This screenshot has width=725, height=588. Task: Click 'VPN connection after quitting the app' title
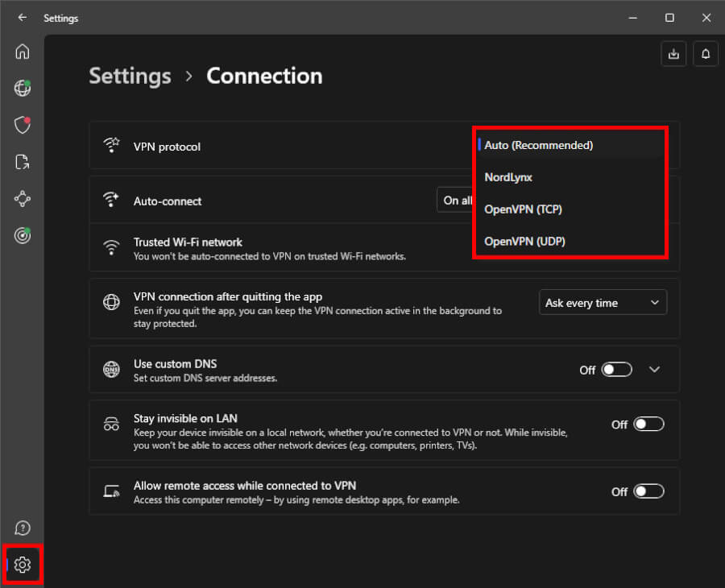pyautogui.click(x=228, y=296)
